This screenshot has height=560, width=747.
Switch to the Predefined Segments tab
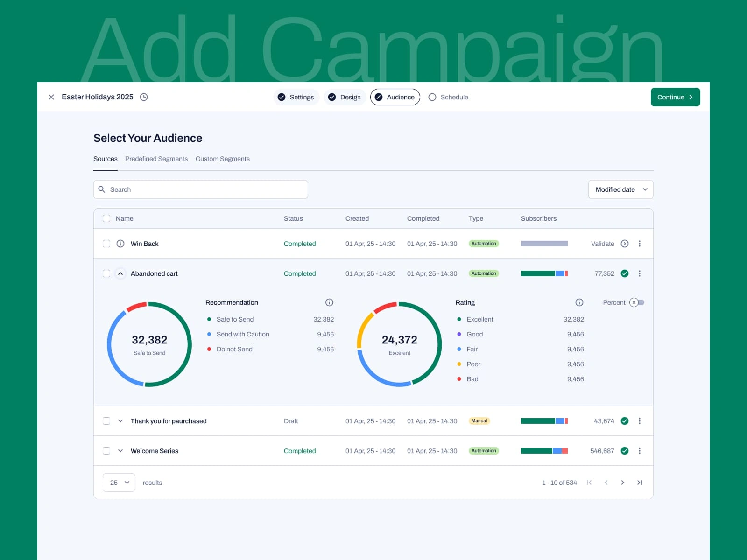coord(156,159)
